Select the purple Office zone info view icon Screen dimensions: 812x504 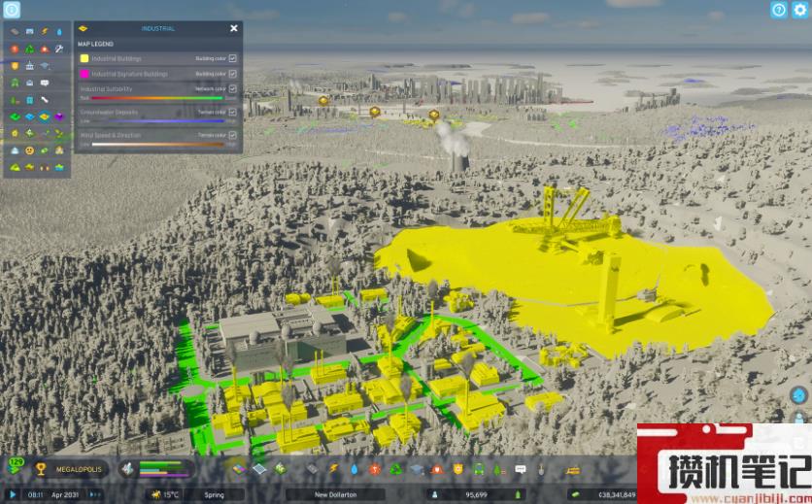pyautogui.click(x=59, y=117)
